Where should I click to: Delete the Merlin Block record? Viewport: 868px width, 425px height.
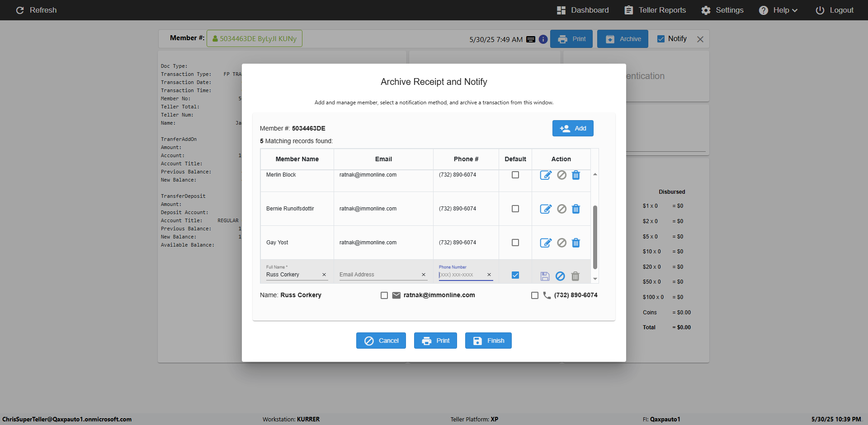[576, 175]
